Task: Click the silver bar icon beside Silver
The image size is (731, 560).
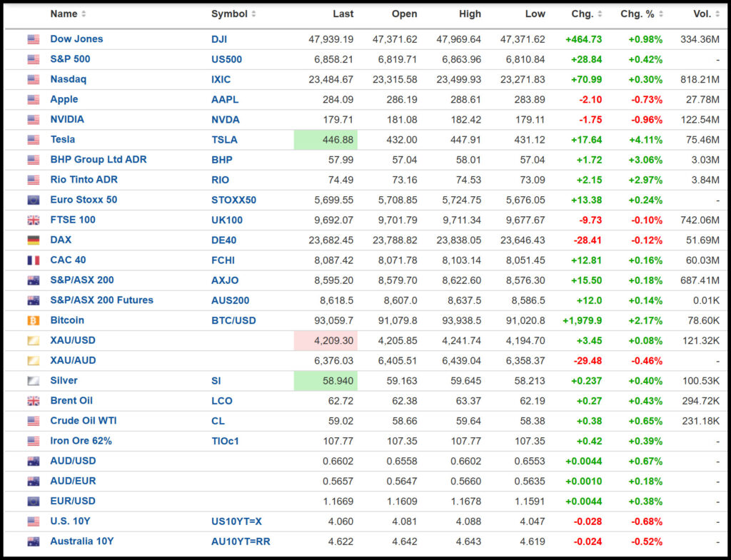Action: coord(34,381)
